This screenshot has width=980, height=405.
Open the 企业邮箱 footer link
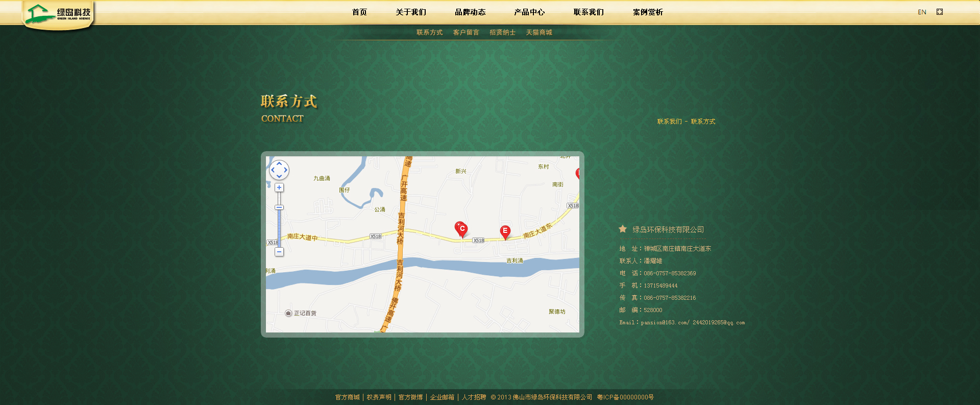(x=442, y=397)
